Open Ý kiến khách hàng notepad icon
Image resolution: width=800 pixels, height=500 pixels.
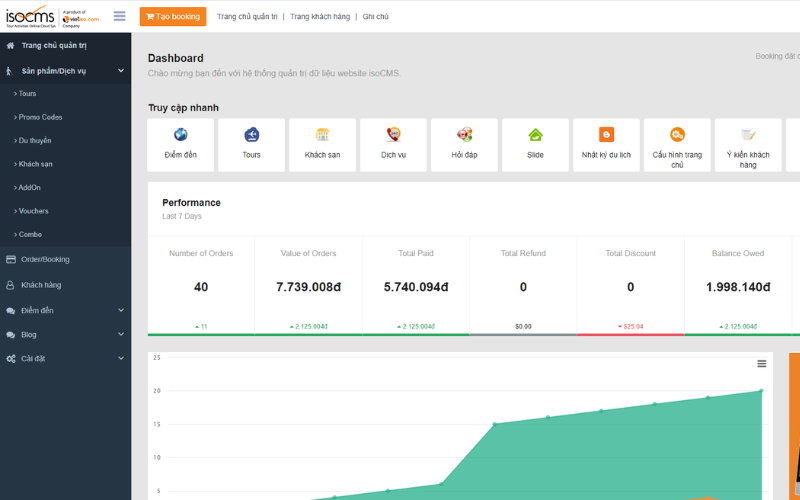click(x=748, y=135)
